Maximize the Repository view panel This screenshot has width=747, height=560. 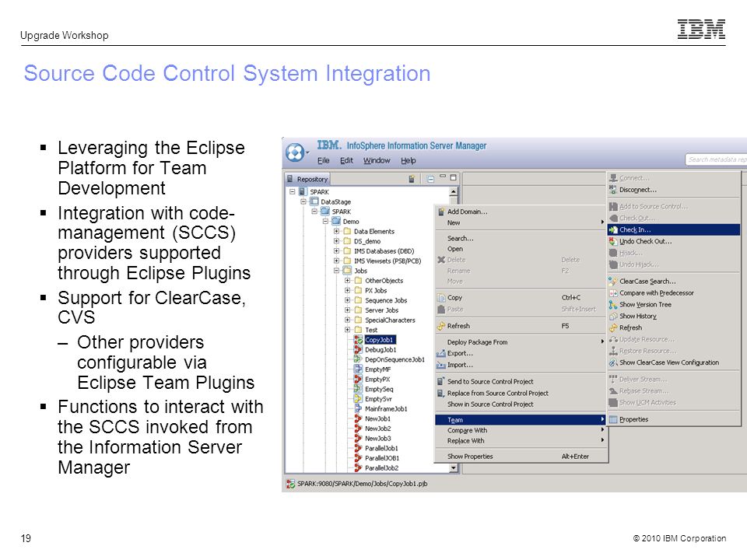[454, 177]
